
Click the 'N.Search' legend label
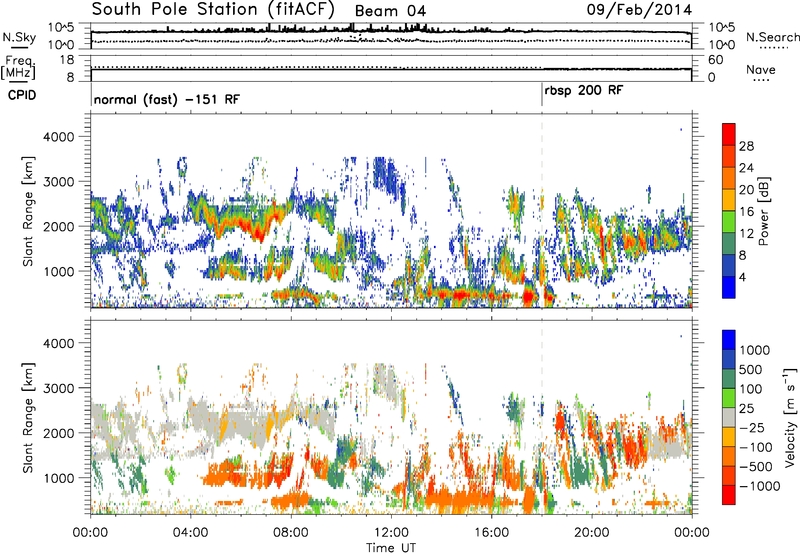(x=772, y=37)
